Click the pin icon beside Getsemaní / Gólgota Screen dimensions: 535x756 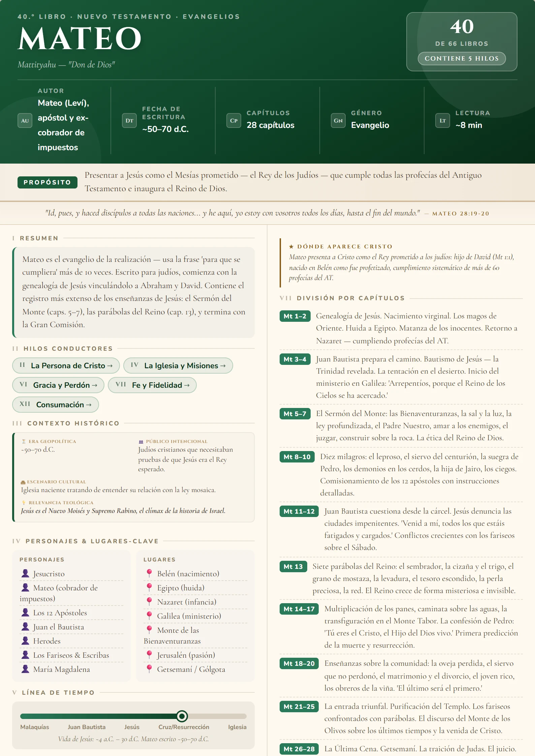point(149,669)
